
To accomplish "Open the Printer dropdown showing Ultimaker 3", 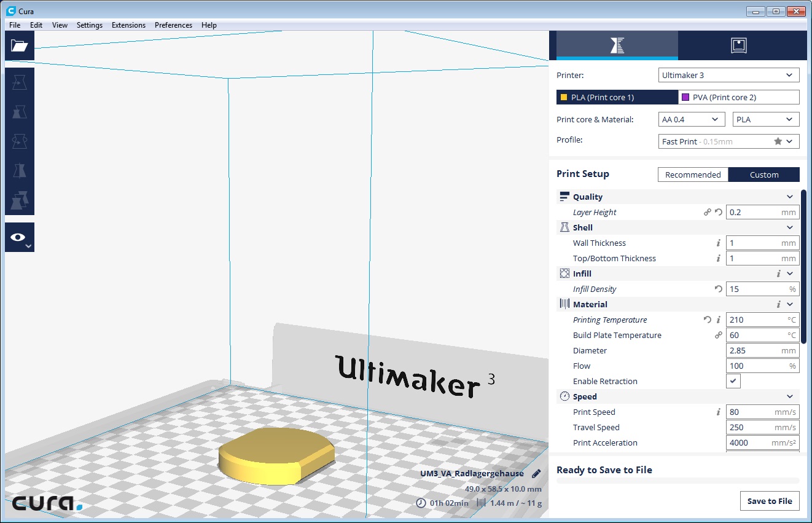I will coord(728,75).
